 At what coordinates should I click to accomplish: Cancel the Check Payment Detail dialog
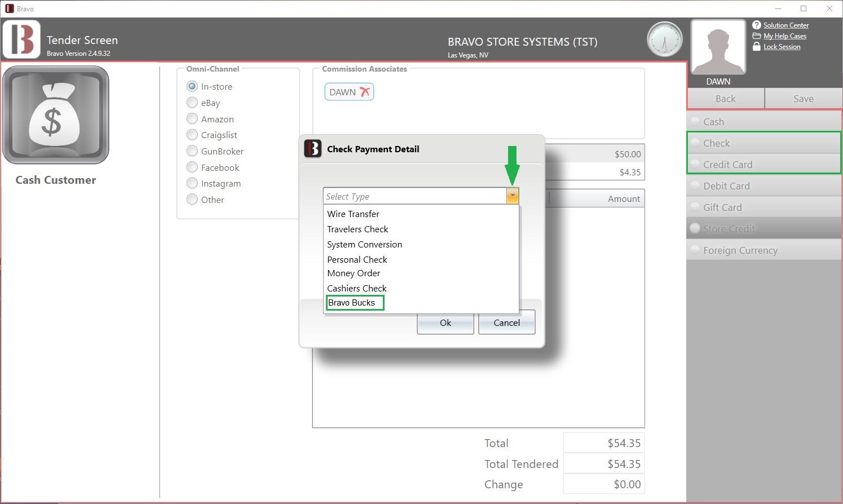click(x=506, y=322)
